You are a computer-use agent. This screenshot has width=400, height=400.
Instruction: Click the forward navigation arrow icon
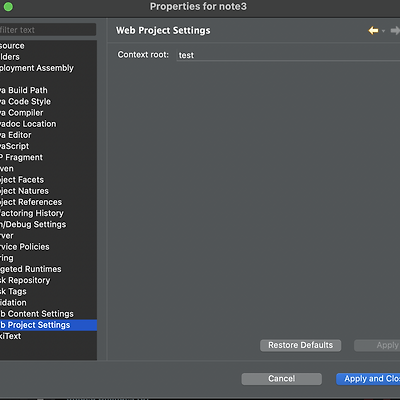click(x=395, y=31)
